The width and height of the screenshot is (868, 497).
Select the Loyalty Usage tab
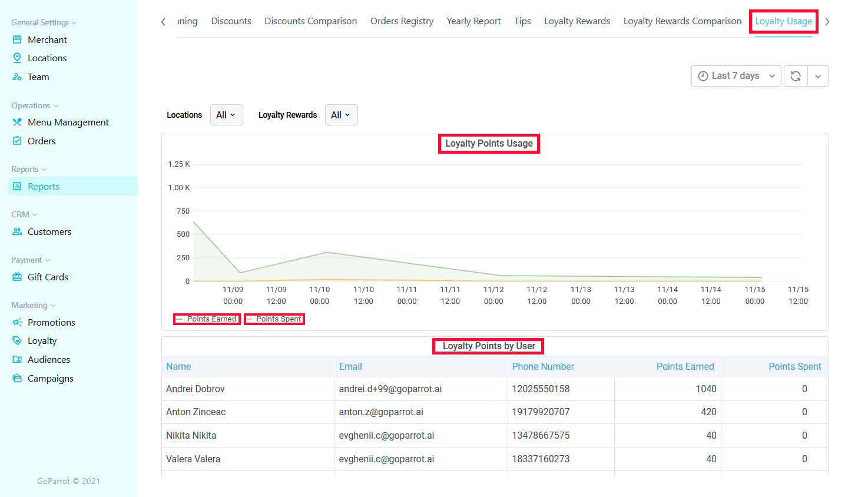coord(783,21)
